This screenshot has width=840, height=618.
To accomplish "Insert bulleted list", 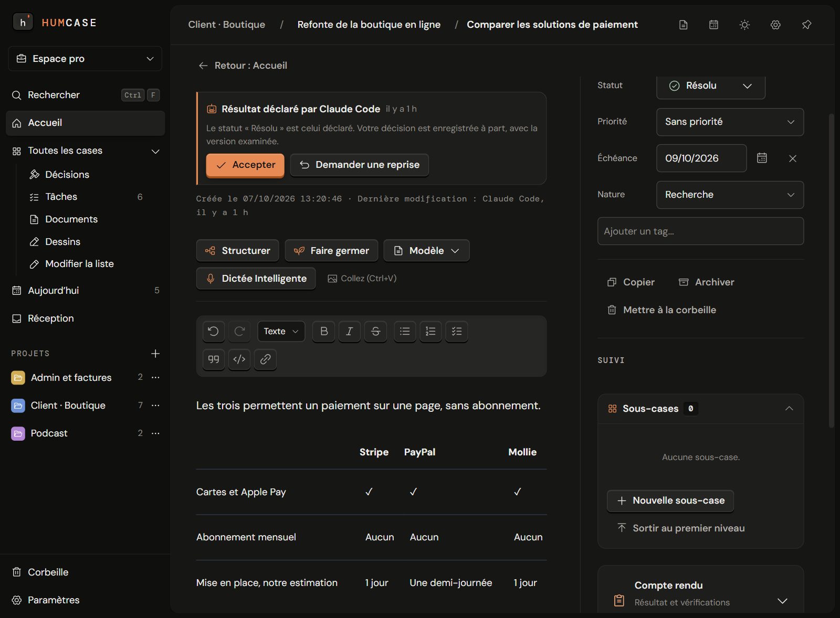I will pyautogui.click(x=405, y=331).
